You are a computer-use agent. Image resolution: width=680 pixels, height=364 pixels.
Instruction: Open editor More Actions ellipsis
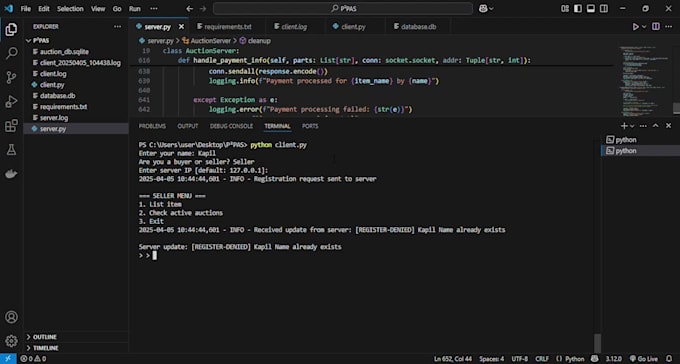(x=668, y=27)
